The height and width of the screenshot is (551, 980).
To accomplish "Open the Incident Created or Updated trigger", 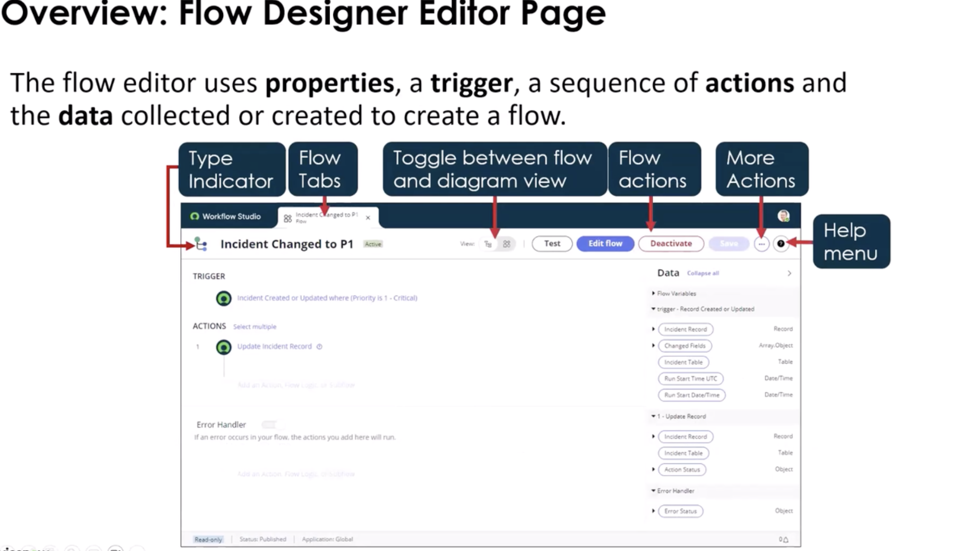I will tap(327, 298).
